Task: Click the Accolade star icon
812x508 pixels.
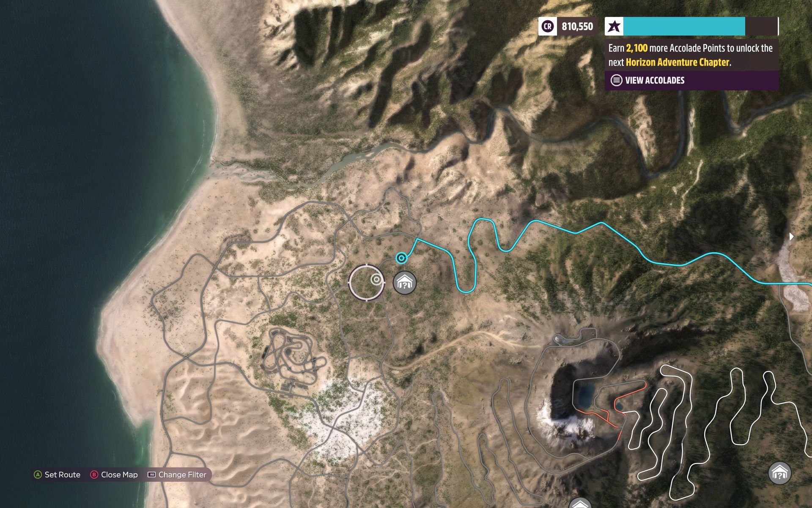Action: 614,26
